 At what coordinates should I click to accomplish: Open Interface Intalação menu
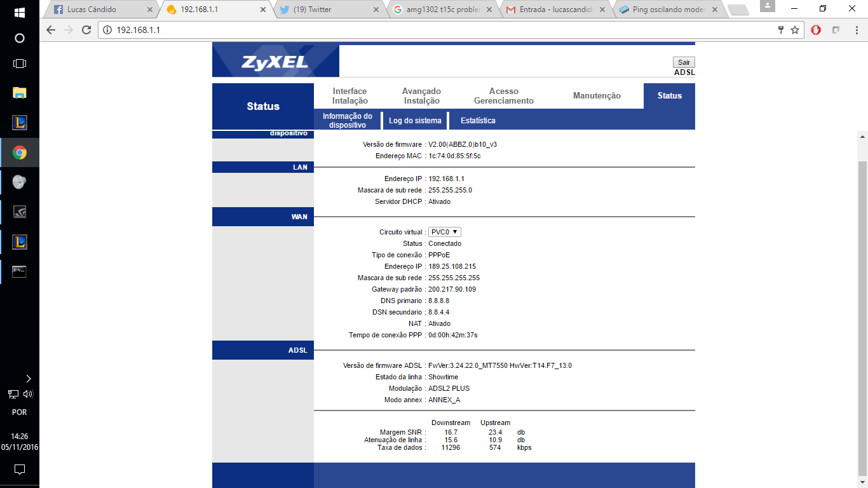(x=350, y=96)
